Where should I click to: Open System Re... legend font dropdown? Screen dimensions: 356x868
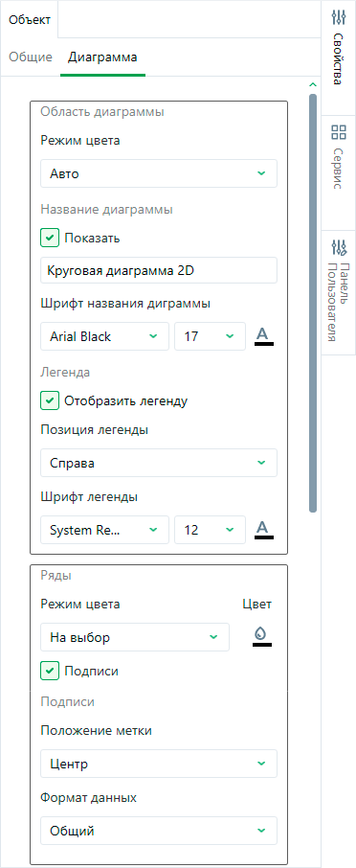(104, 530)
